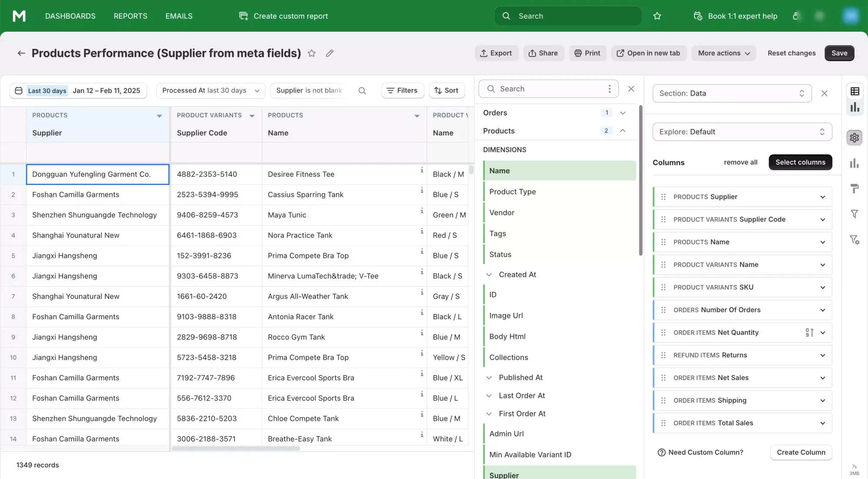The width and height of the screenshot is (868, 479).
Task: Click the Select columns button
Action: click(x=800, y=162)
